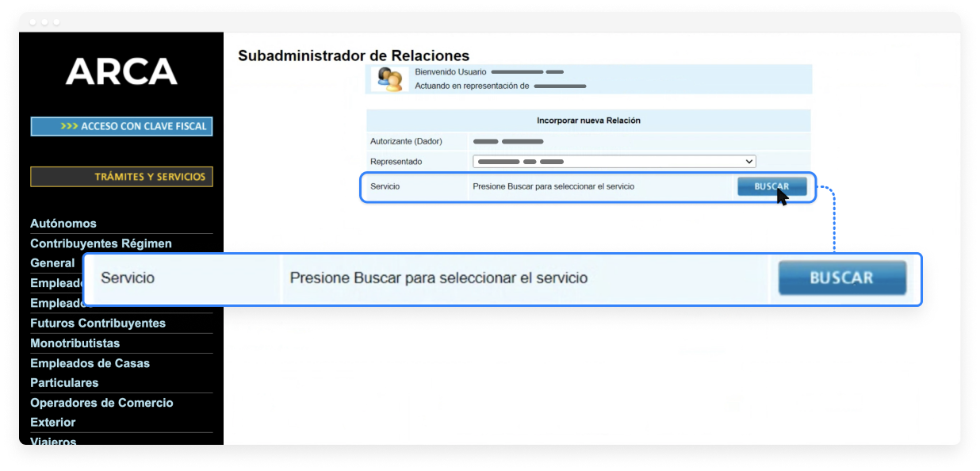Open the Representado dropdown

[x=614, y=162]
